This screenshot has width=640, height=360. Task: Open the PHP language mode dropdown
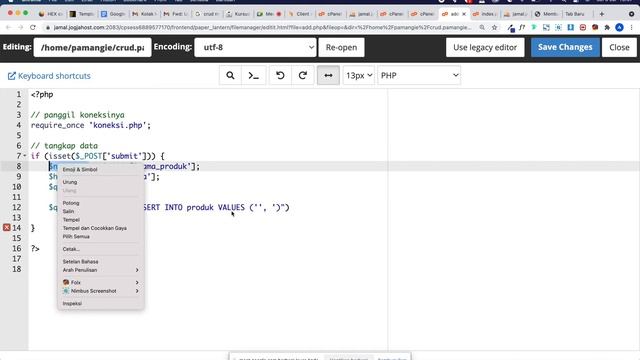pyautogui.click(x=419, y=76)
